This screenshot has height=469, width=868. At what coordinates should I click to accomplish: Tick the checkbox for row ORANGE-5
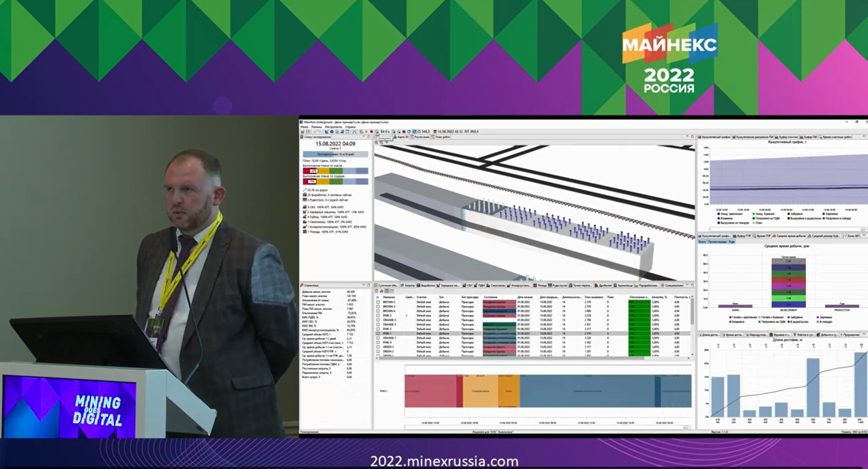pyautogui.click(x=378, y=320)
